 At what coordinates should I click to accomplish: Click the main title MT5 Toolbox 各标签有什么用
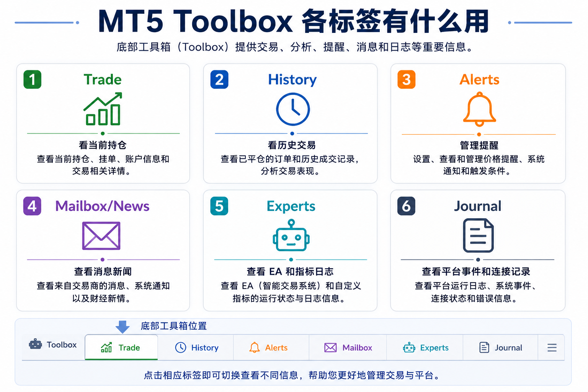coord(294,21)
